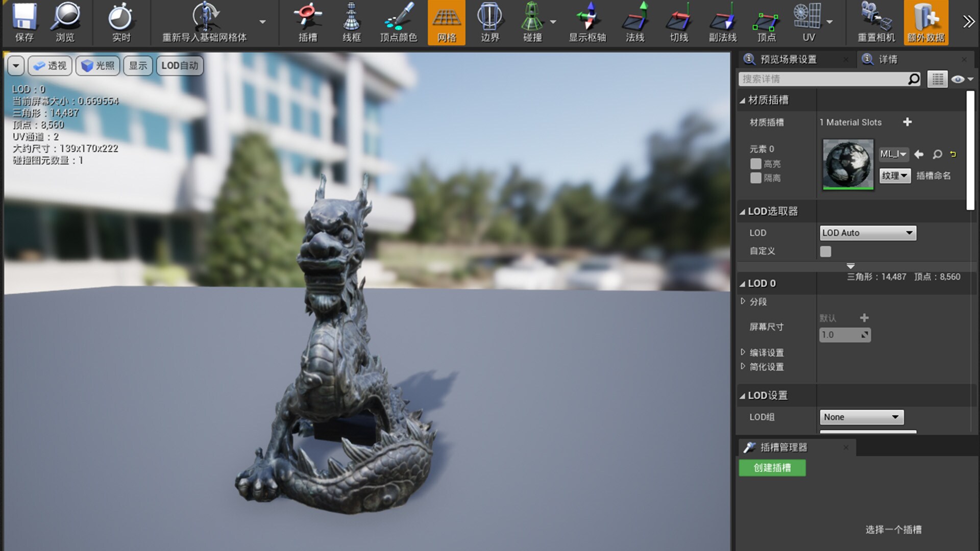Click the 搜索详情 search field
Viewport: 980px width, 551px height.
pyautogui.click(x=823, y=79)
